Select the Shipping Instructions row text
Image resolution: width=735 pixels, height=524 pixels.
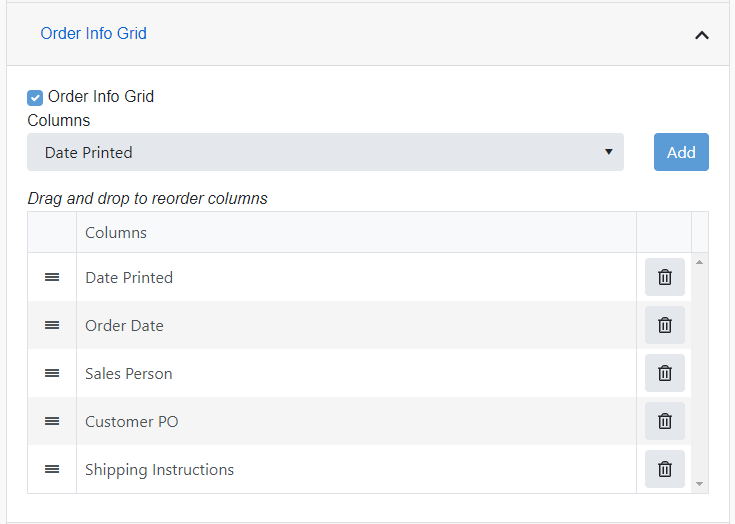pos(159,470)
